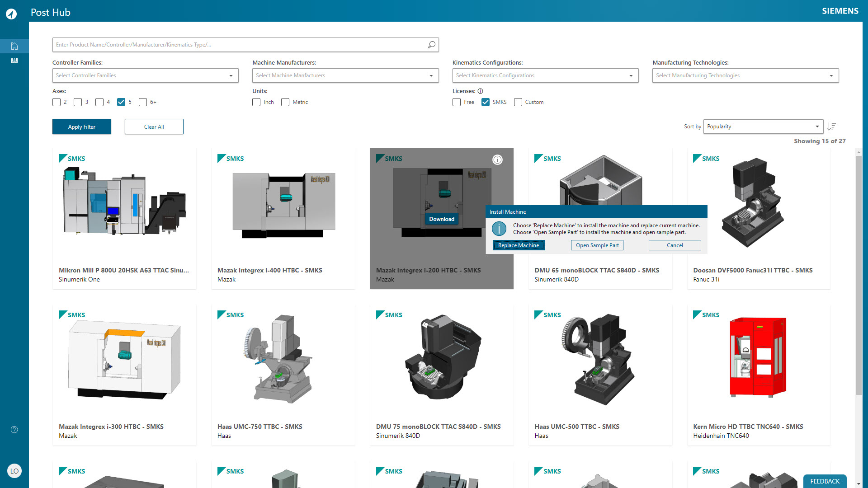Image resolution: width=868 pixels, height=488 pixels.
Task: Choose Open Sample Part in dialog
Action: [597, 245]
